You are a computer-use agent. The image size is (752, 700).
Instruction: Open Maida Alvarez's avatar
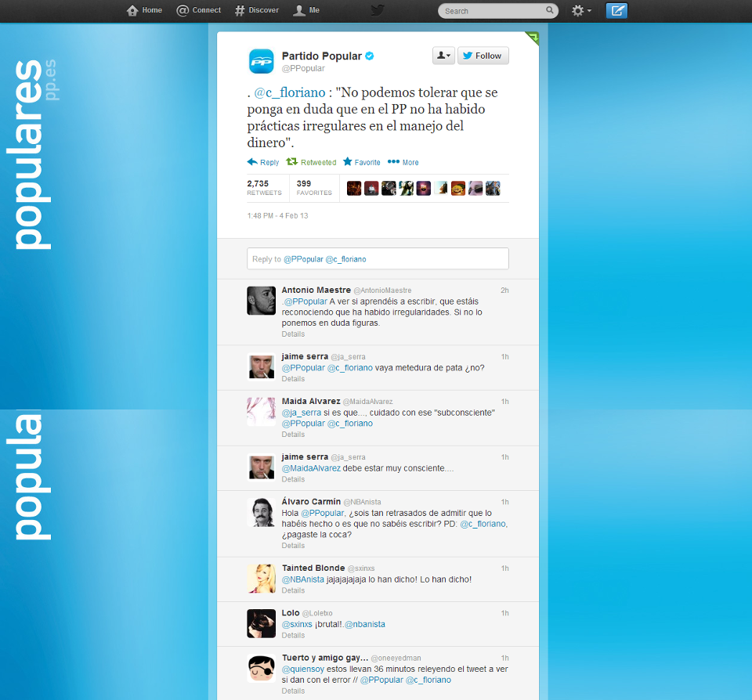(262, 411)
